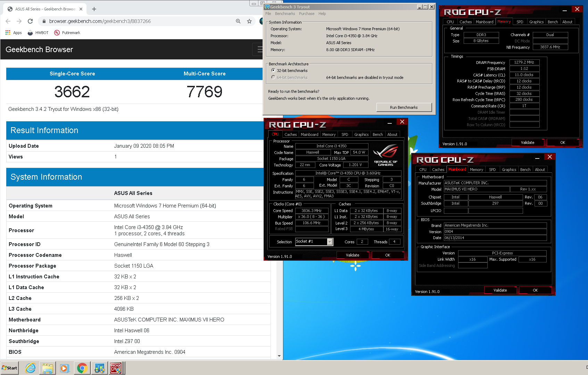
Task: Open Memory tab in CPU-Z Mainboard window
Action: (x=476, y=170)
